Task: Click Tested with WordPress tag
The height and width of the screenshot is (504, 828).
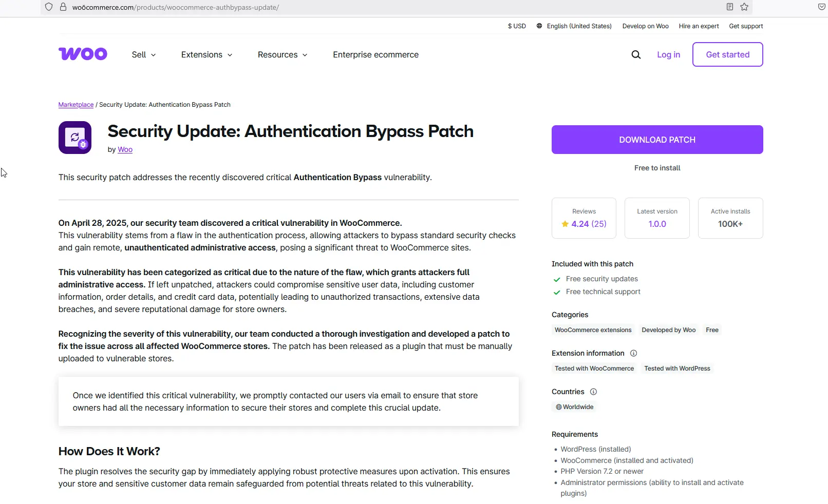Action: pos(677,369)
